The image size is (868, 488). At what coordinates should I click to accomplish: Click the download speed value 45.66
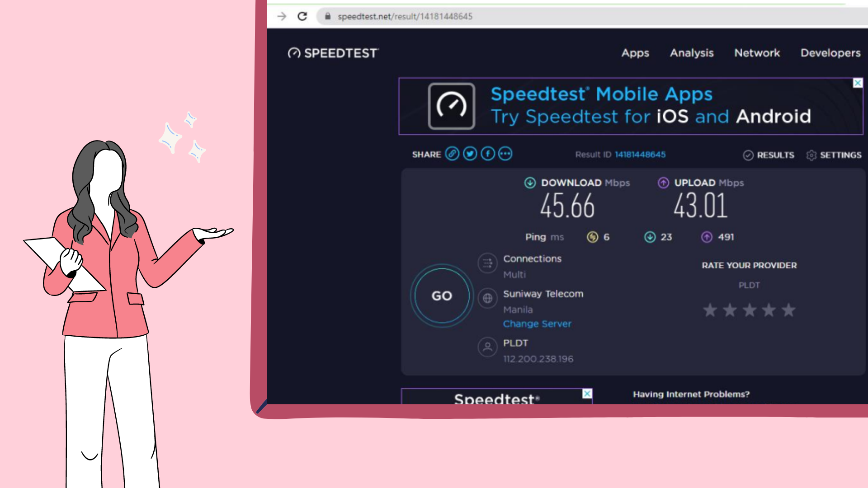pyautogui.click(x=567, y=206)
